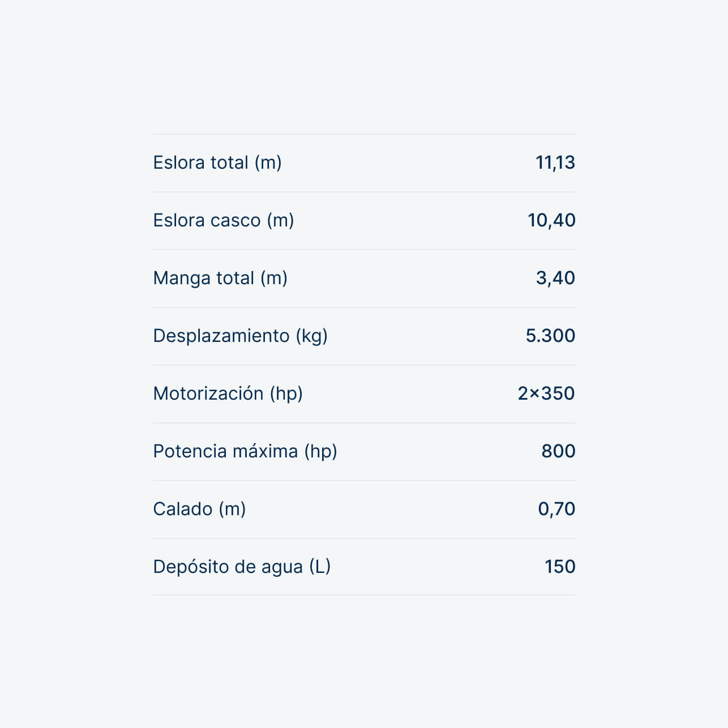Click the 'Manga total (m)' label
Image resolution: width=728 pixels, height=728 pixels.
pos(220,279)
